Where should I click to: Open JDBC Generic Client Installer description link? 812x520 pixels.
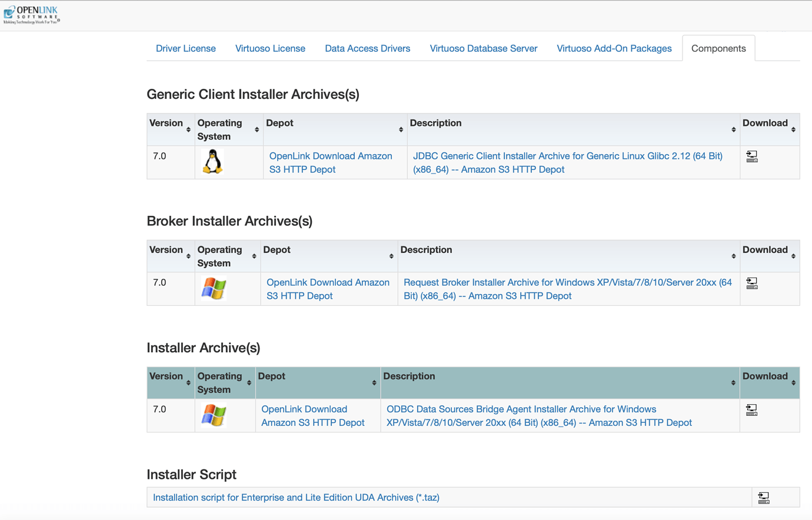coord(567,162)
